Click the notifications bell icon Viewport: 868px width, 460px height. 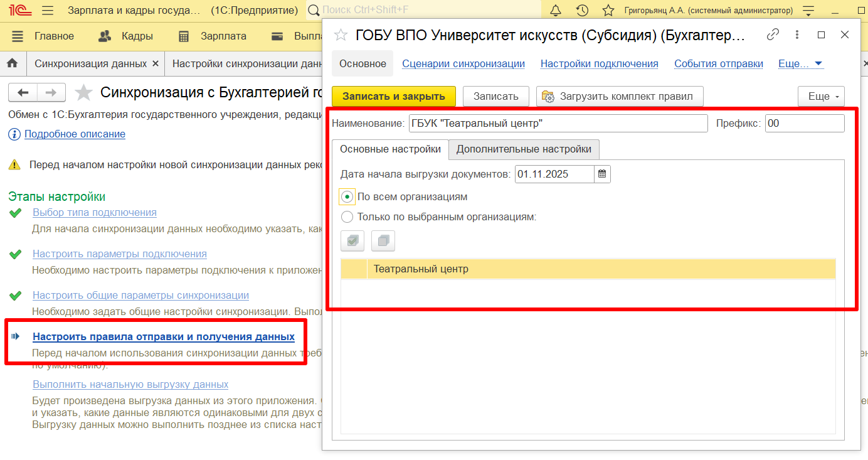(556, 11)
